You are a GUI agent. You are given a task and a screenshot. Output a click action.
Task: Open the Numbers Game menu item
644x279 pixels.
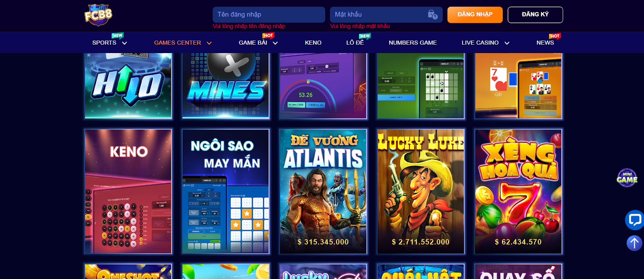point(413,43)
